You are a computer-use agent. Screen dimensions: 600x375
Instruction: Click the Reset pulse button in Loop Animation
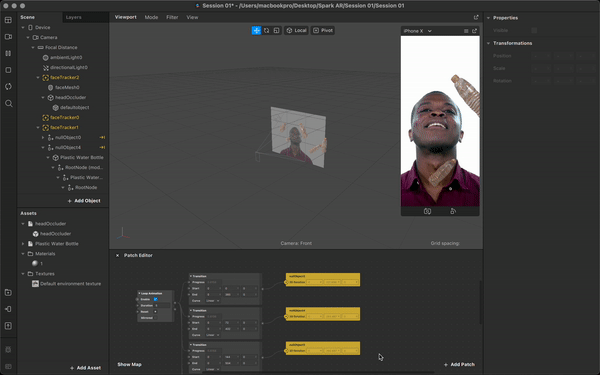pyautogui.click(x=155, y=312)
